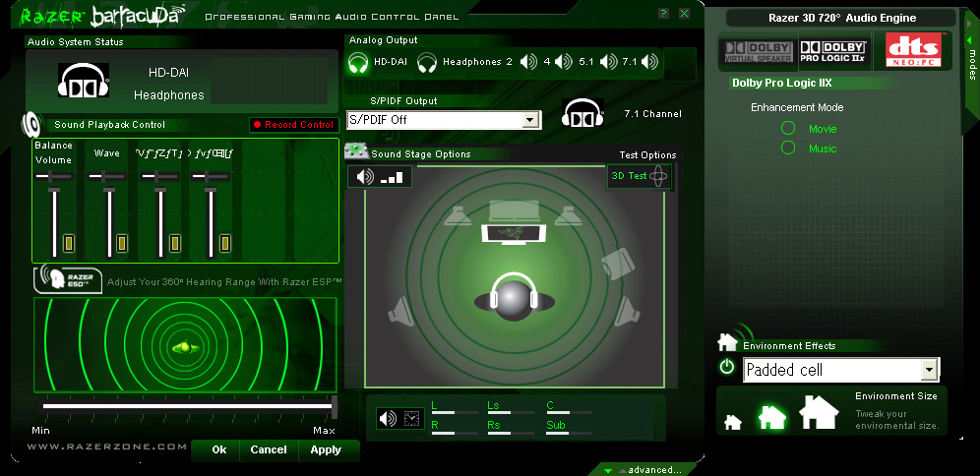Toggle mute on third mixer channel
The image size is (980, 476).
(175, 242)
